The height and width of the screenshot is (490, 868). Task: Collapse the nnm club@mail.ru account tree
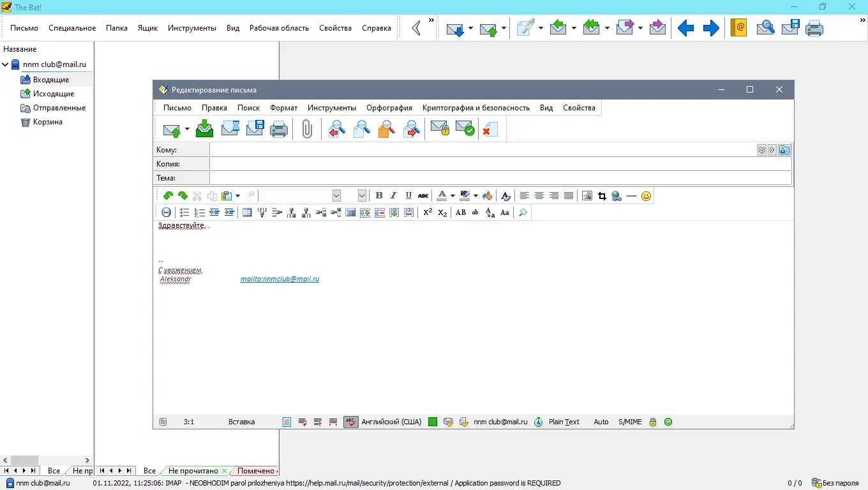(x=5, y=64)
